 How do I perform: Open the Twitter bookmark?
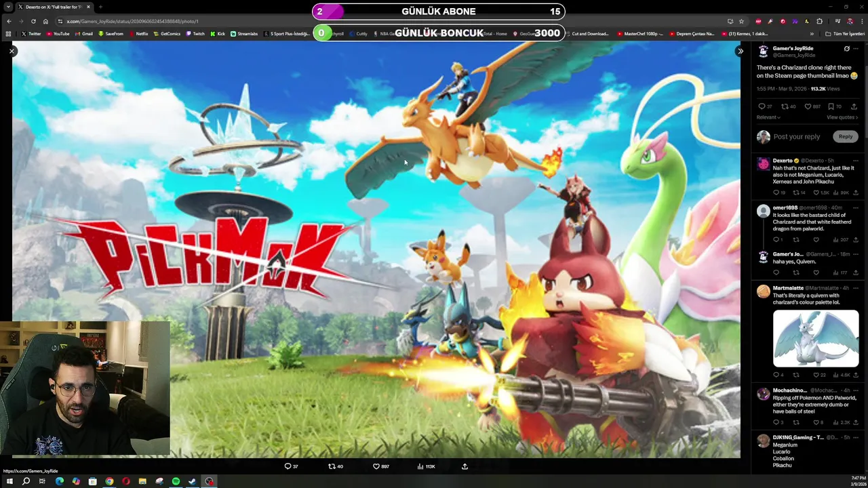pos(31,33)
